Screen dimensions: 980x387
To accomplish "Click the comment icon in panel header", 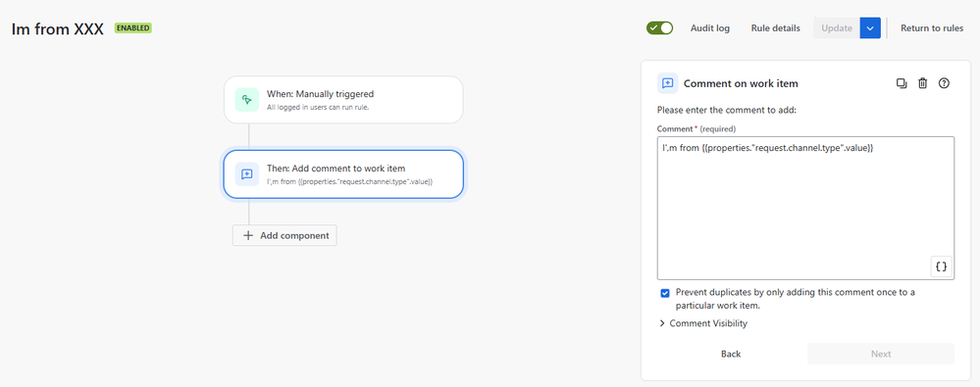I will click(x=667, y=83).
